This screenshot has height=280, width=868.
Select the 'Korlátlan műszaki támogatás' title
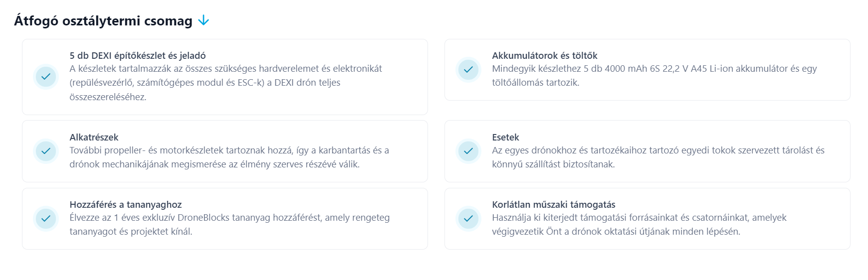point(554,205)
